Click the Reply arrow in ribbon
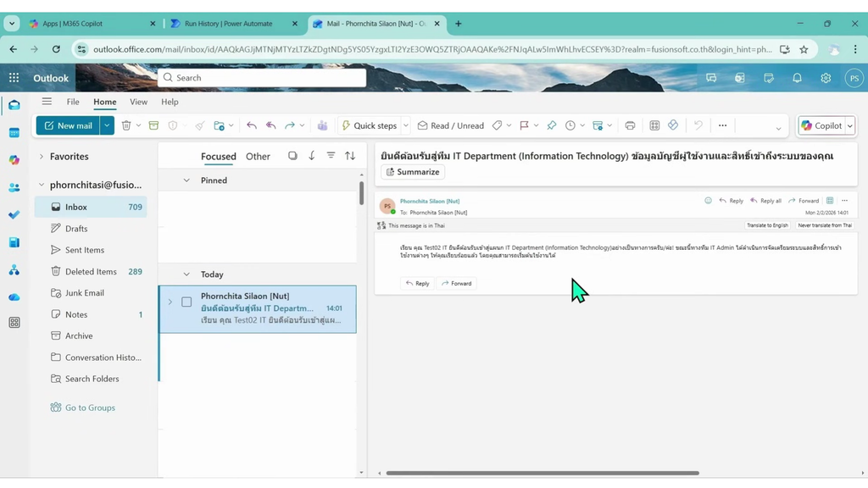868x488 pixels. (x=251, y=125)
